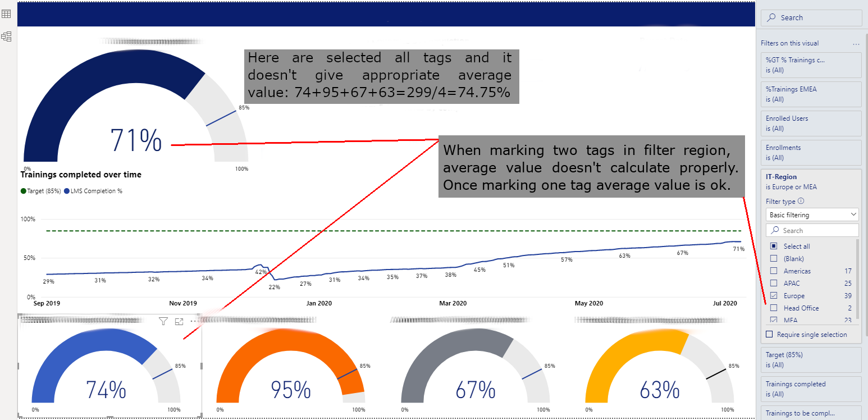Viewport: 868px width, 420px height.
Task: Click the IT-Region filter list scrollbar
Action: tap(858, 278)
